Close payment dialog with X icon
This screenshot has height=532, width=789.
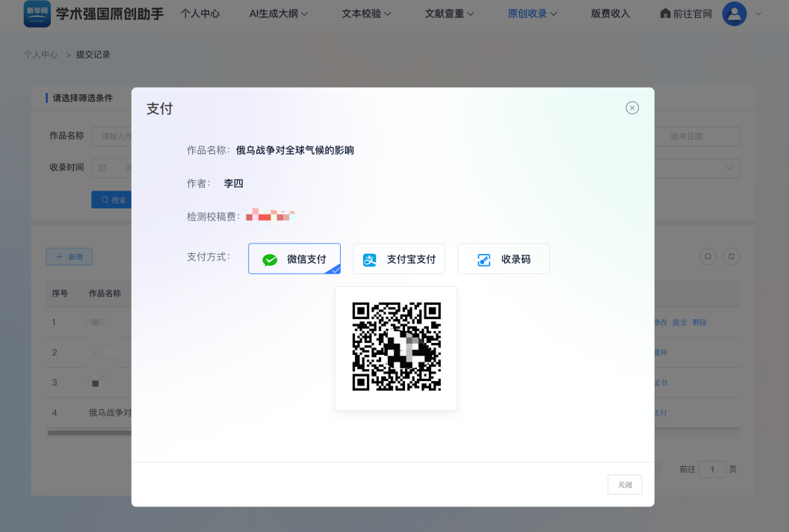pyautogui.click(x=632, y=108)
